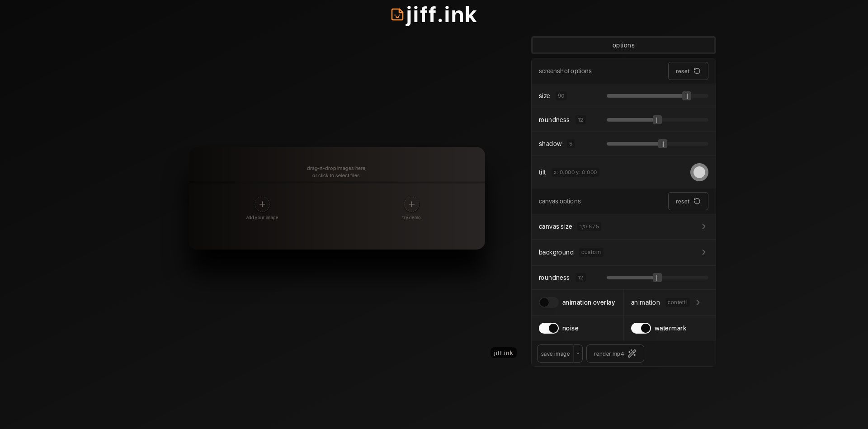Disable the noise toggle
The image size is (868, 429).
coord(548,328)
